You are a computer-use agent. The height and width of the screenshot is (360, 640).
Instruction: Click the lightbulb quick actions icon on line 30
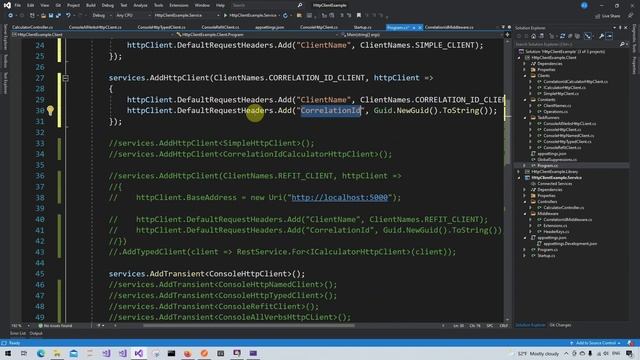click(x=50, y=110)
